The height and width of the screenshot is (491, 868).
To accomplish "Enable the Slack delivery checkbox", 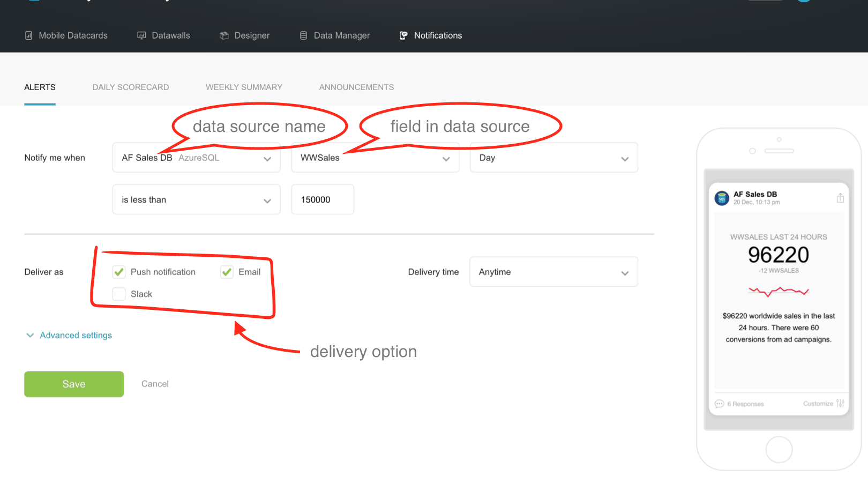I will pos(119,294).
